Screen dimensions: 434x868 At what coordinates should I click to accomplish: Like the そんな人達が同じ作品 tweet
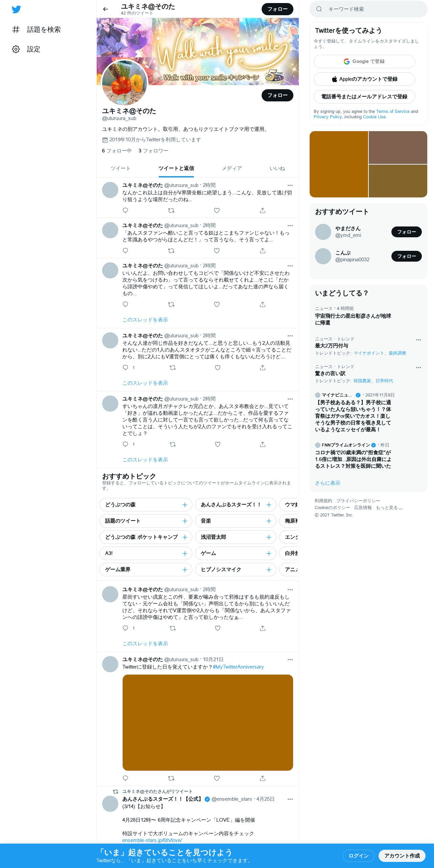click(x=218, y=367)
